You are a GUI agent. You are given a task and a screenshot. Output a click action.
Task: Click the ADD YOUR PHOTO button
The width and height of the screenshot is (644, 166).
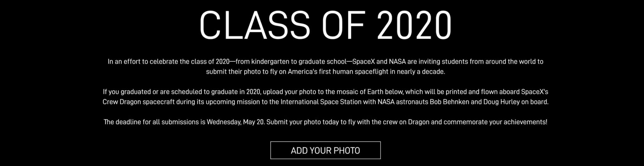tap(325, 150)
